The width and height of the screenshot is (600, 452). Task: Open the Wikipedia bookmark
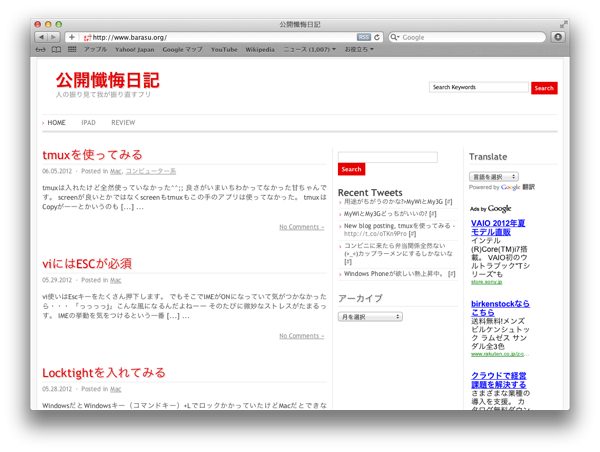pos(260,49)
